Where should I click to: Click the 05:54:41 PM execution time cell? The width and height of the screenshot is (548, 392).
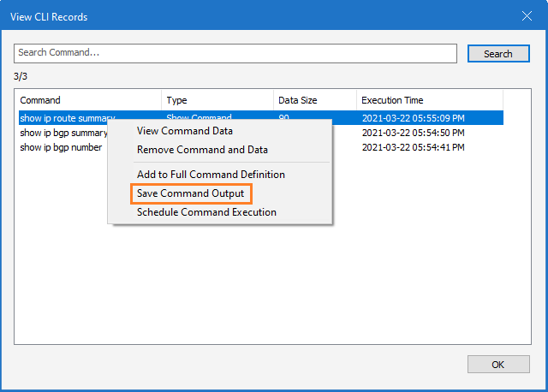[x=413, y=147]
